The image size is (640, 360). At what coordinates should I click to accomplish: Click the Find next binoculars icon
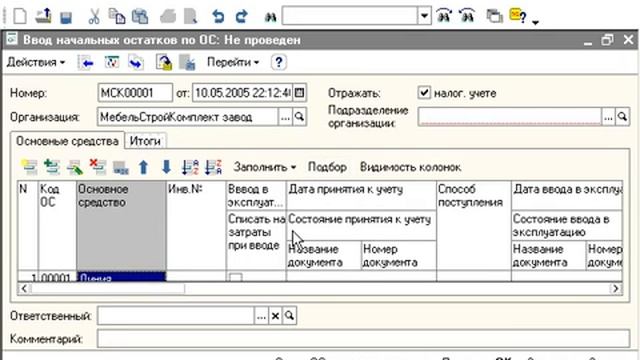[x=444, y=16]
